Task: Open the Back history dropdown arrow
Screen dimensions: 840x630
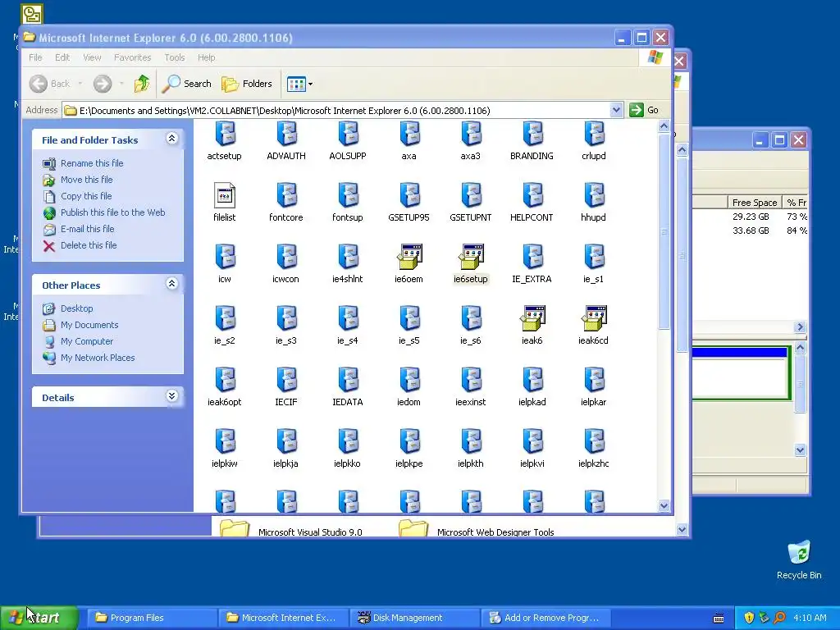Action: pyautogui.click(x=80, y=84)
